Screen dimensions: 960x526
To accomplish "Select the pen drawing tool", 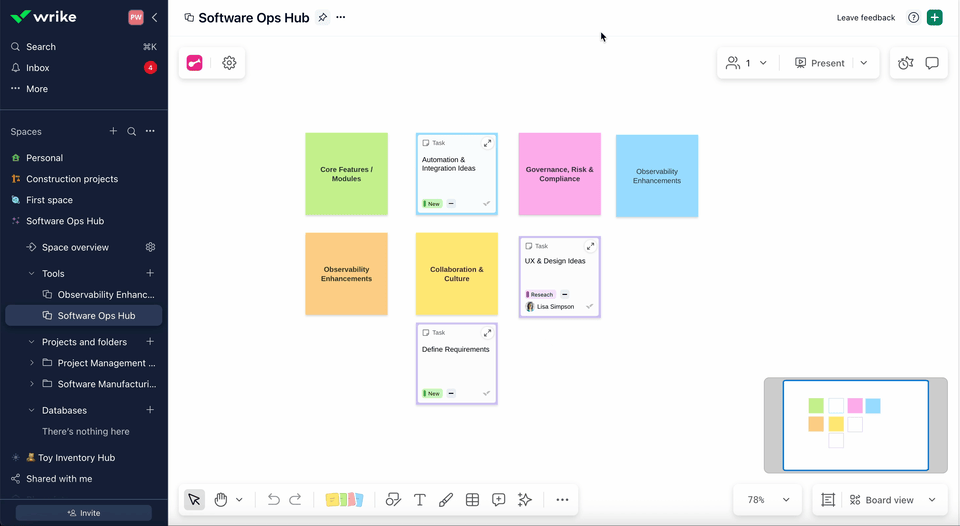I will pos(446,500).
